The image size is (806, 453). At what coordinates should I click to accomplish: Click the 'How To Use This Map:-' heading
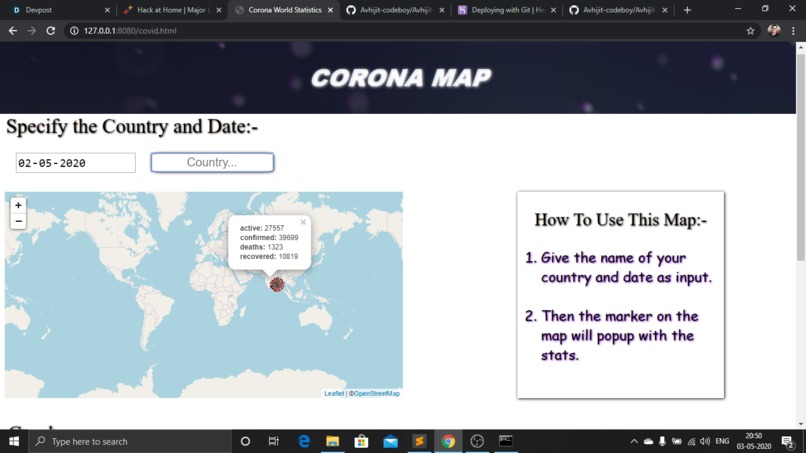pyautogui.click(x=620, y=220)
